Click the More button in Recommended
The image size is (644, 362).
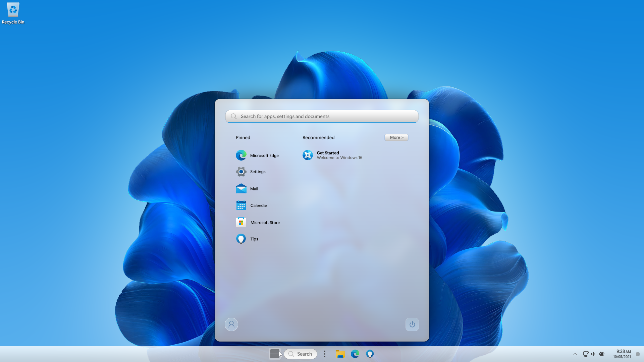point(396,137)
